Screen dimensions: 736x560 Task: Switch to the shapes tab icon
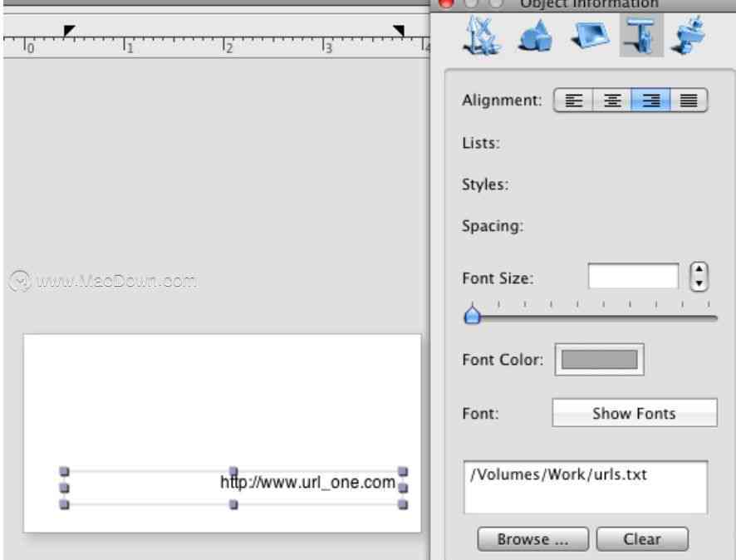click(x=537, y=35)
